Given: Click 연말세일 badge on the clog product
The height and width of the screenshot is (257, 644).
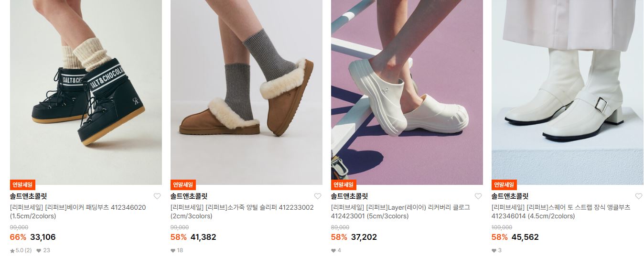Looking at the screenshot, I should (343, 185).
